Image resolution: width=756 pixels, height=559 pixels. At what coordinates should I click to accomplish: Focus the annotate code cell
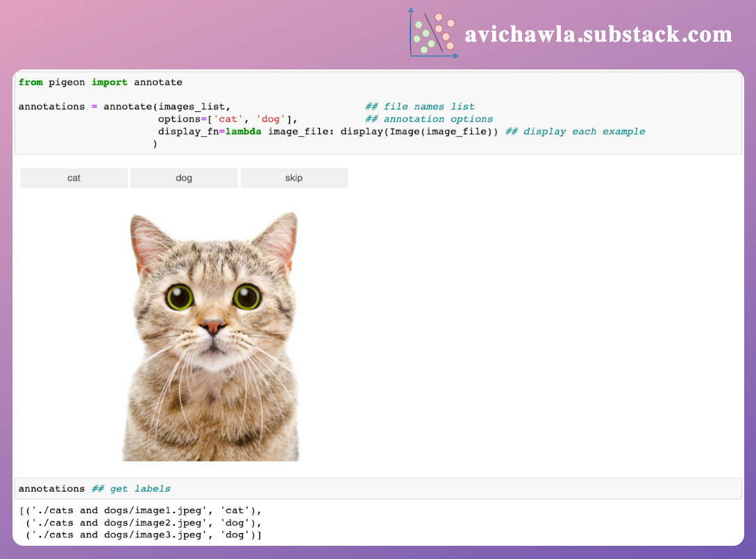[378, 113]
